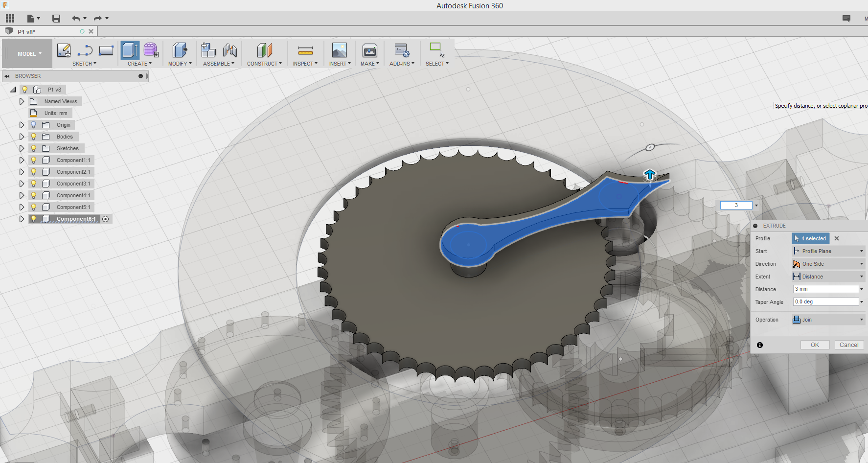This screenshot has width=868, height=463.
Task: Select the Press Pull modify icon
Action: click(180, 50)
